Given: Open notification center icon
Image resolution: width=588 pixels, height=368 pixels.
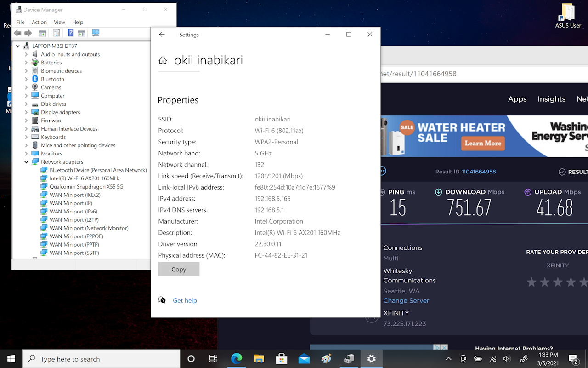Looking at the screenshot, I should 574,359.
